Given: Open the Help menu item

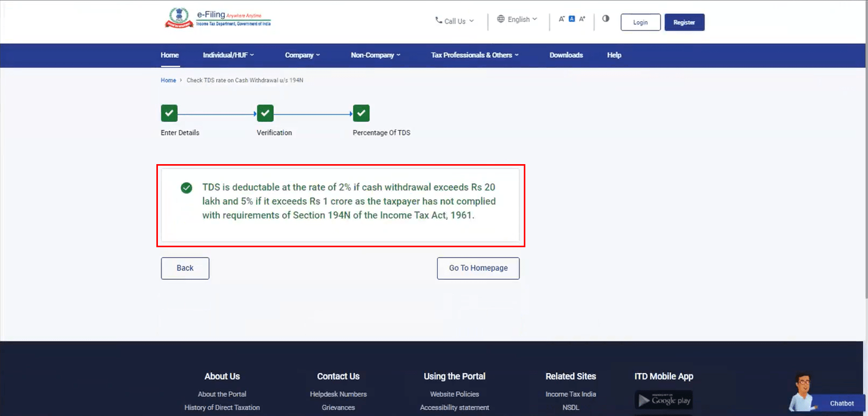Looking at the screenshot, I should 614,55.
